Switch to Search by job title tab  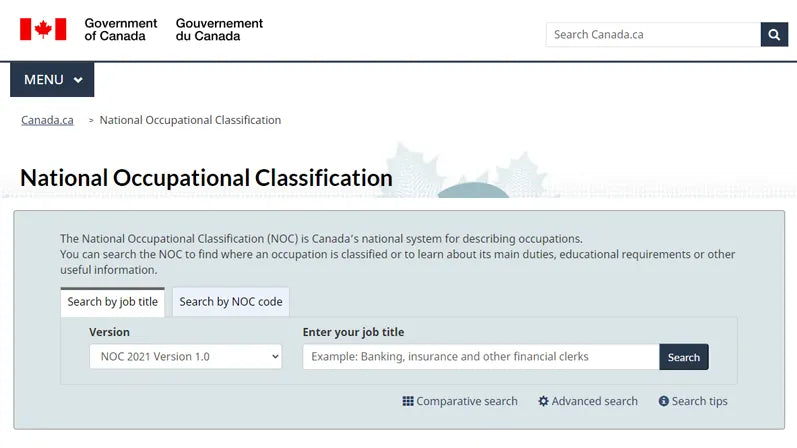tap(113, 302)
